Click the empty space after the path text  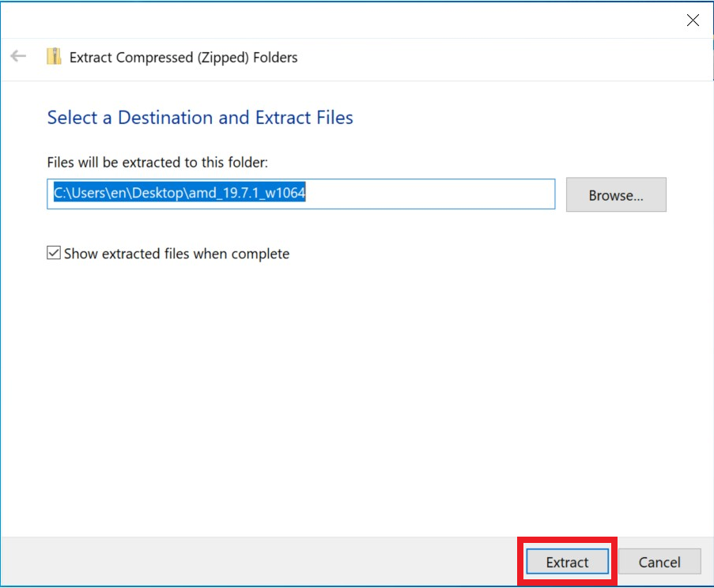coord(435,194)
